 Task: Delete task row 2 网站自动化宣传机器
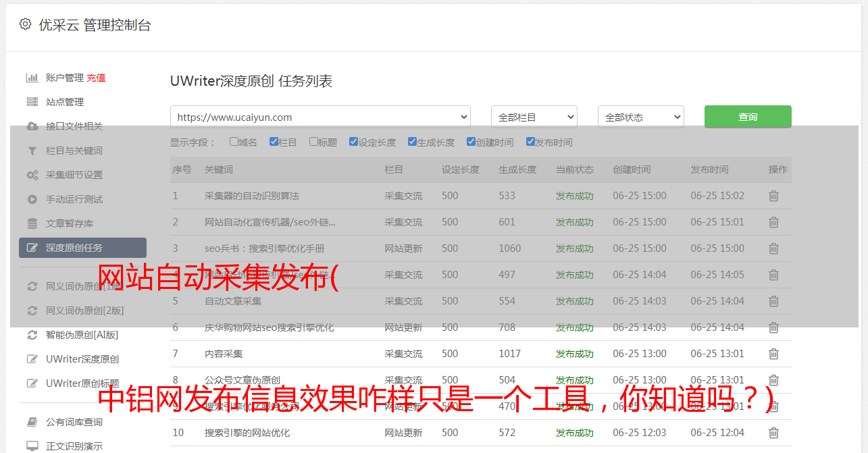click(774, 222)
